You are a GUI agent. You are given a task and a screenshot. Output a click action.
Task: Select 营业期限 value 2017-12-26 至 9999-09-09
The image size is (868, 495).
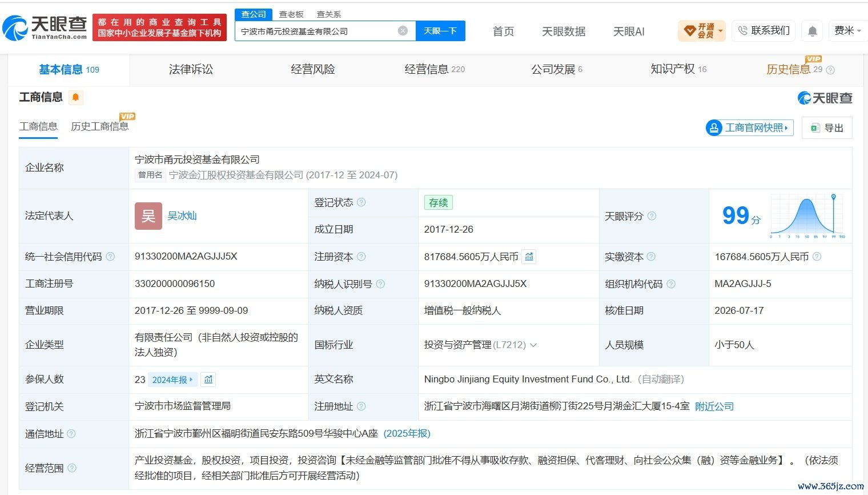191,311
